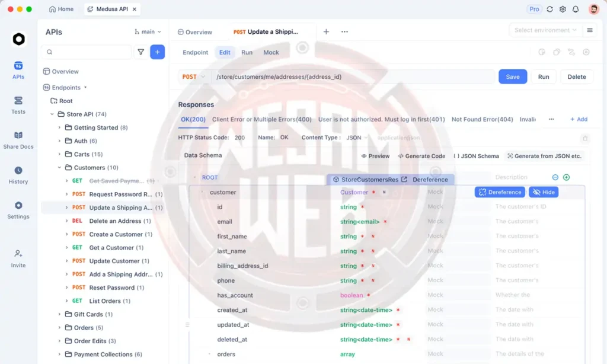Viewport: 607px width, 364px height.
Task: Click the green plus circle icon beside Description
Action: coord(566,177)
